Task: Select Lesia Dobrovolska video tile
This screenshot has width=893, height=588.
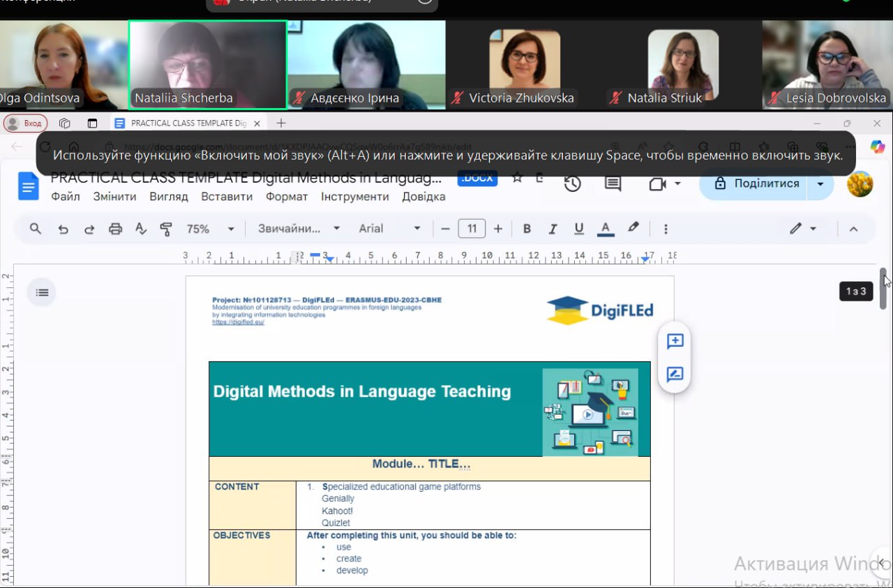Action: click(827, 65)
